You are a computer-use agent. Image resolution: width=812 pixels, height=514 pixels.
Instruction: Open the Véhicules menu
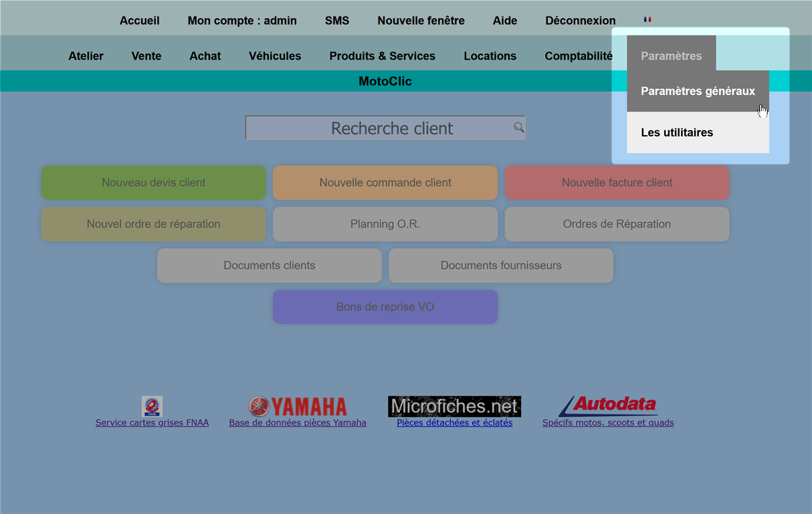point(275,56)
